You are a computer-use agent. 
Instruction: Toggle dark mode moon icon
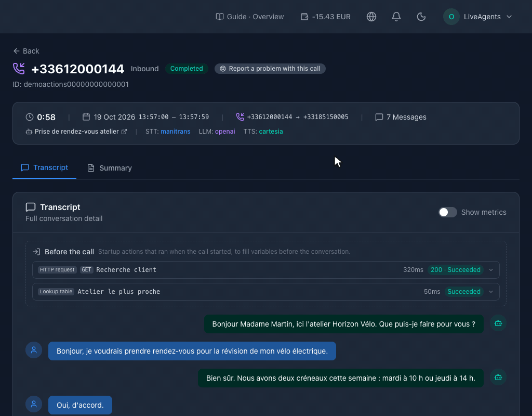(421, 17)
